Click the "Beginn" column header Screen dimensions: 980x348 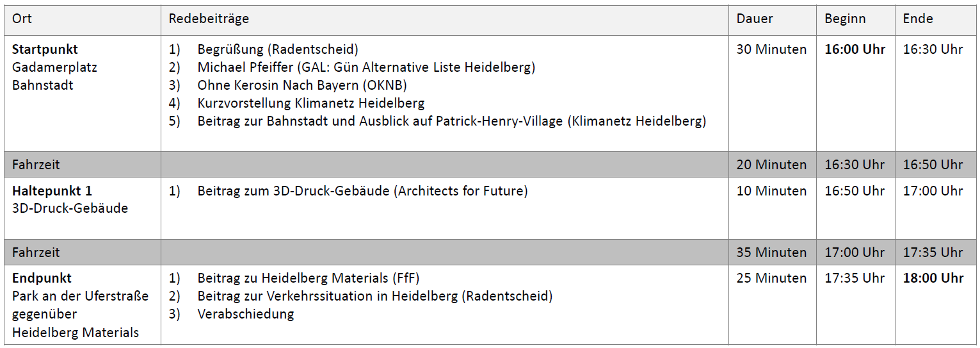tap(845, 19)
